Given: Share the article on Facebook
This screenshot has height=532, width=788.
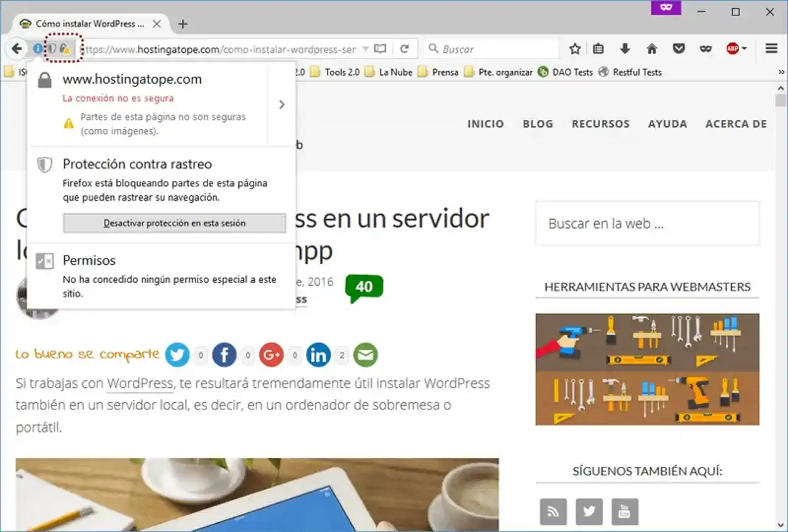Looking at the screenshot, I should (x=225, y=355).
